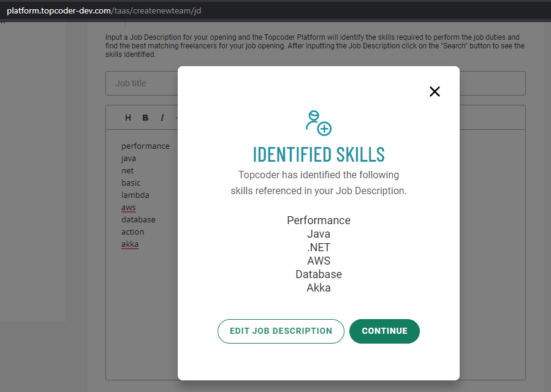
Task: Click the browser address bar URL
Action: (x=104, y=10)
